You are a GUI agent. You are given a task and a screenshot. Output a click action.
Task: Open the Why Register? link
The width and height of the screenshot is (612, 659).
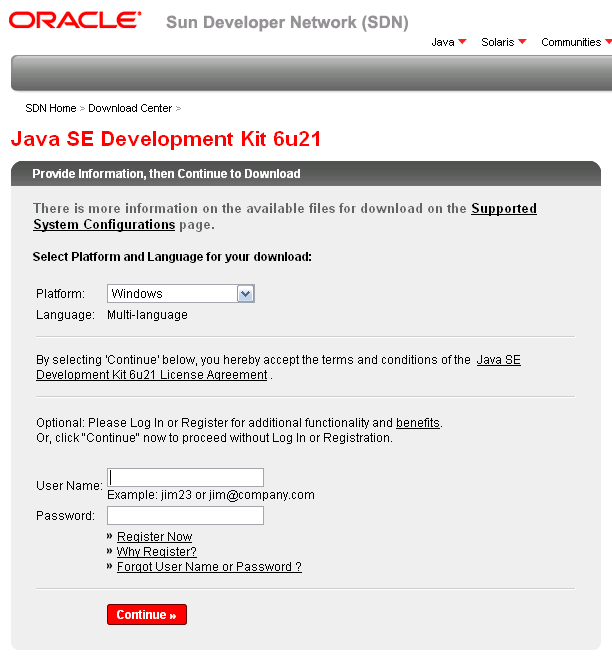point(156,551)
